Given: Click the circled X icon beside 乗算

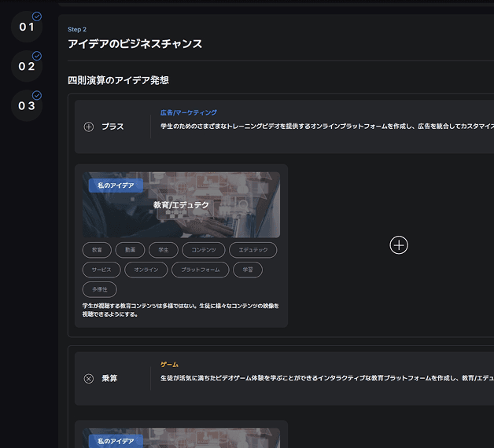Looking at the screenshot, I should (x=89, y=378).
